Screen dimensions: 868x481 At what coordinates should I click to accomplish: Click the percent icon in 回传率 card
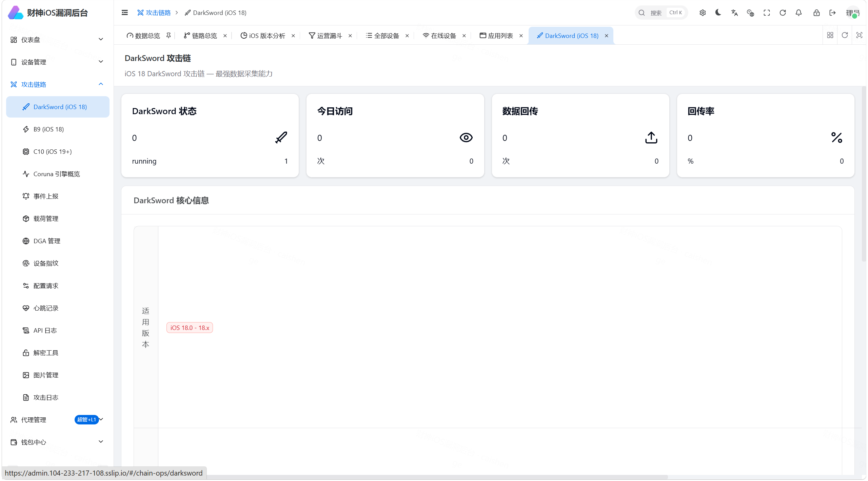coord(836,138)
